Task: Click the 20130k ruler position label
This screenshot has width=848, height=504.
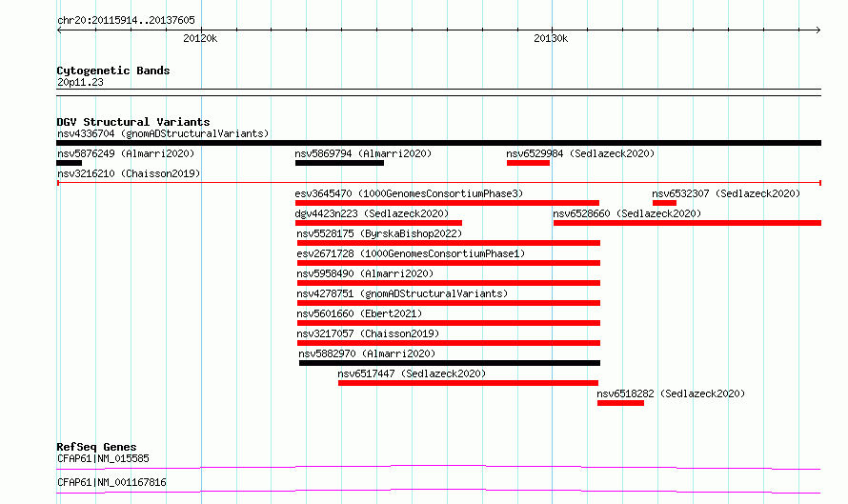Action: click(x=551, y=38)
